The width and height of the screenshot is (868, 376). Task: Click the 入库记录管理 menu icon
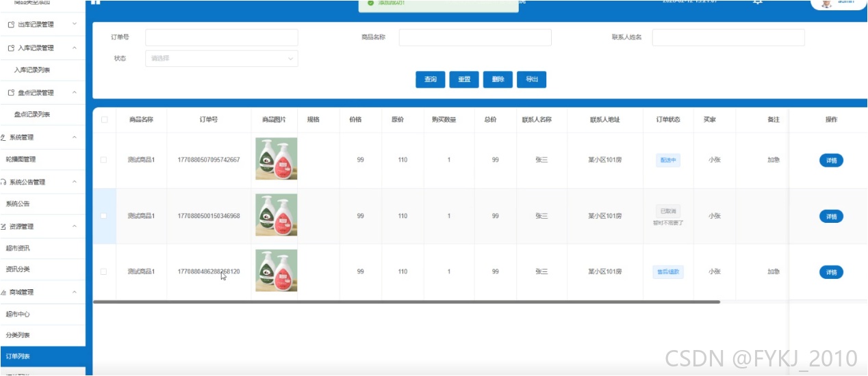[x=11, y=49]
